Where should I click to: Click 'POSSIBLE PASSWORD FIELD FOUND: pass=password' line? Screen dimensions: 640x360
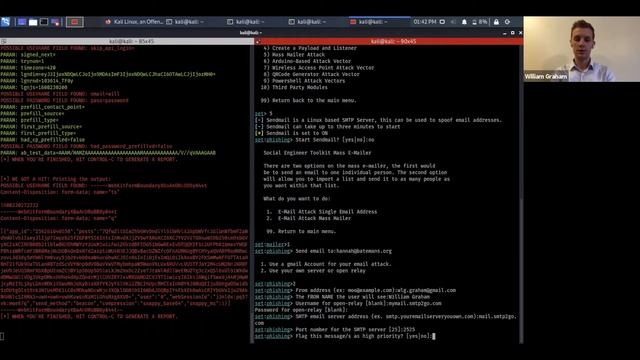[64, 100]
